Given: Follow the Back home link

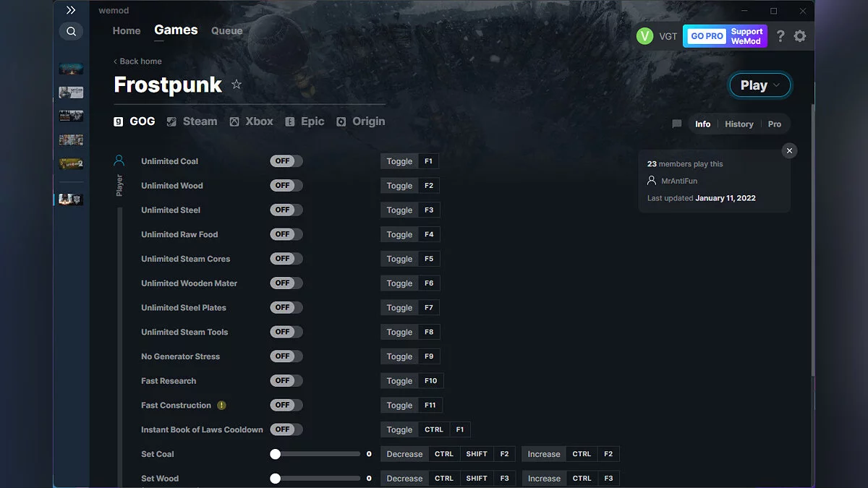Looking at the screenshot, I should click(x=137, y=61).
